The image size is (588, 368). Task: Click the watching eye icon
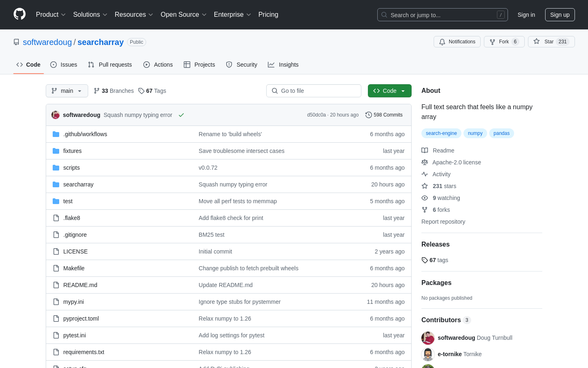click(x=425, y=198)
